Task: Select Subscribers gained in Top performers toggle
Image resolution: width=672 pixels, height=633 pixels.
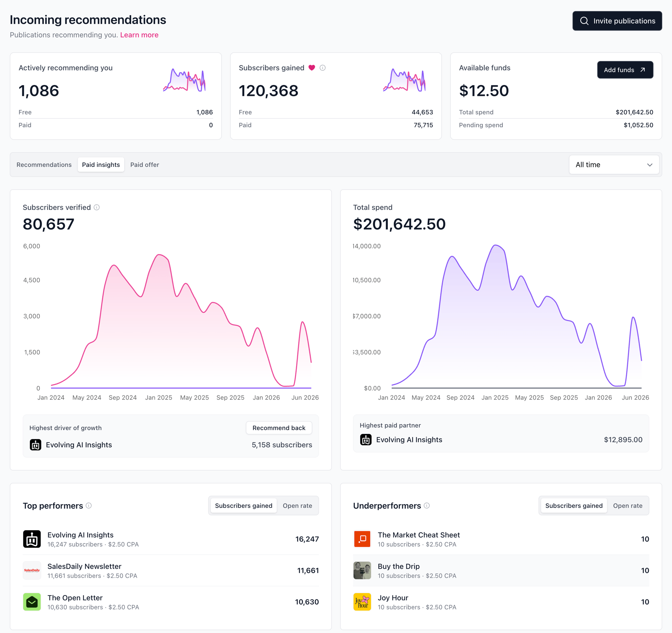Action: pos(244,506)
